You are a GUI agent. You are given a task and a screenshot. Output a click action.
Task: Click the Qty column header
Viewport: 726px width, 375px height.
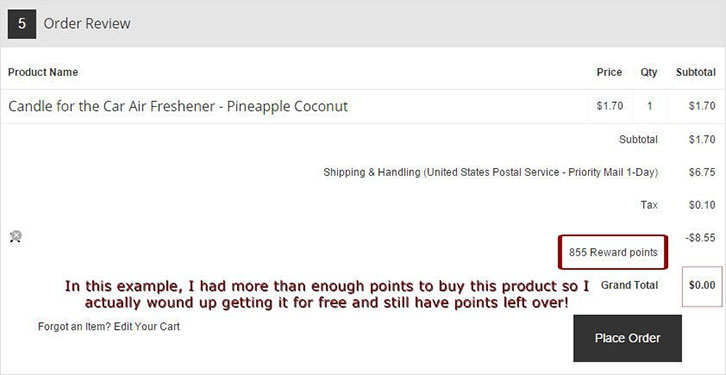pos(649,72)
